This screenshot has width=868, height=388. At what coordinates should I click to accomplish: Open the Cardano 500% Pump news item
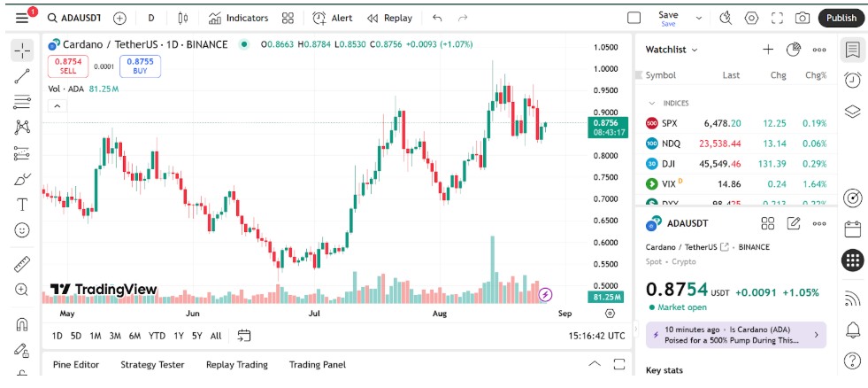[735, 335]
